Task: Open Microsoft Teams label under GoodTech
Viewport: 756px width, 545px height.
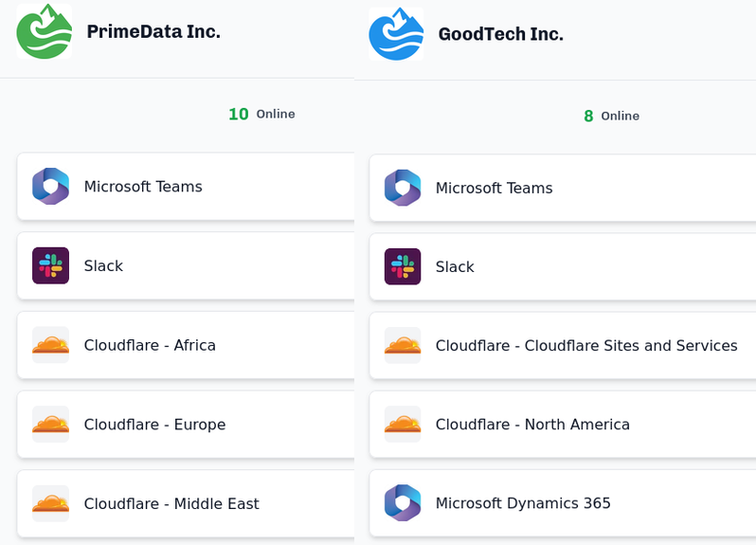Action: coord(495,188)
